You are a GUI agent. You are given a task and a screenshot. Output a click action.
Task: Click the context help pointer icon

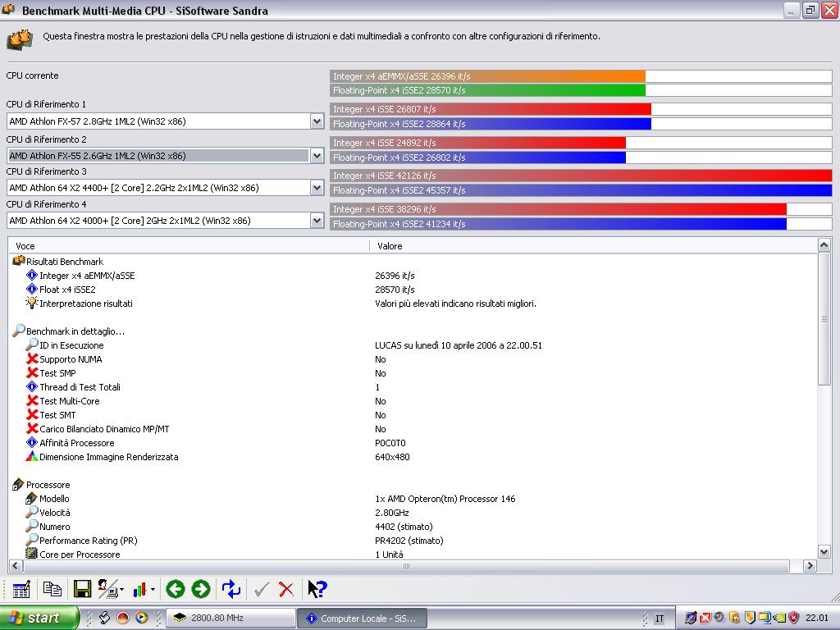pyautogui.click(x=317, y=589)
